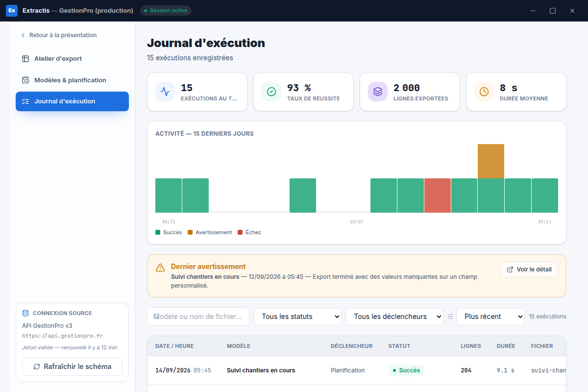Click the Dernier avertissement heading

point(208,267)
